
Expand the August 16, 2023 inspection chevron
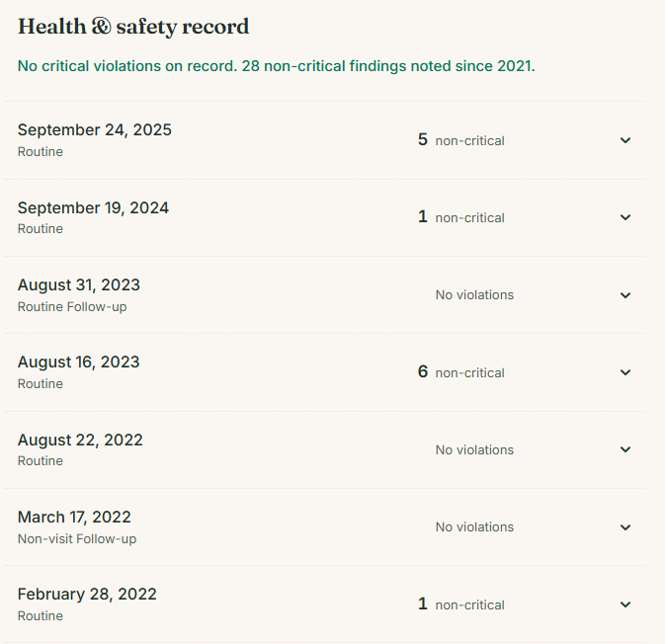point(625,372)
